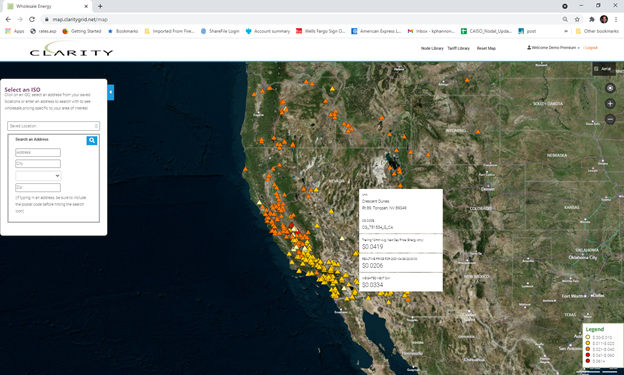The image size is (624, 375).
Task: Click the blue address search magnifier button
Action: (x=92, y=140)
